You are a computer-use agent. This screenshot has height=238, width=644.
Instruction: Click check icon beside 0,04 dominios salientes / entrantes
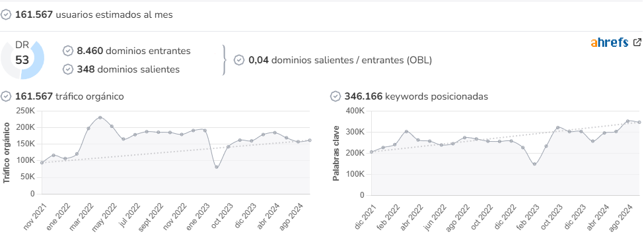(x=239, y=60)
